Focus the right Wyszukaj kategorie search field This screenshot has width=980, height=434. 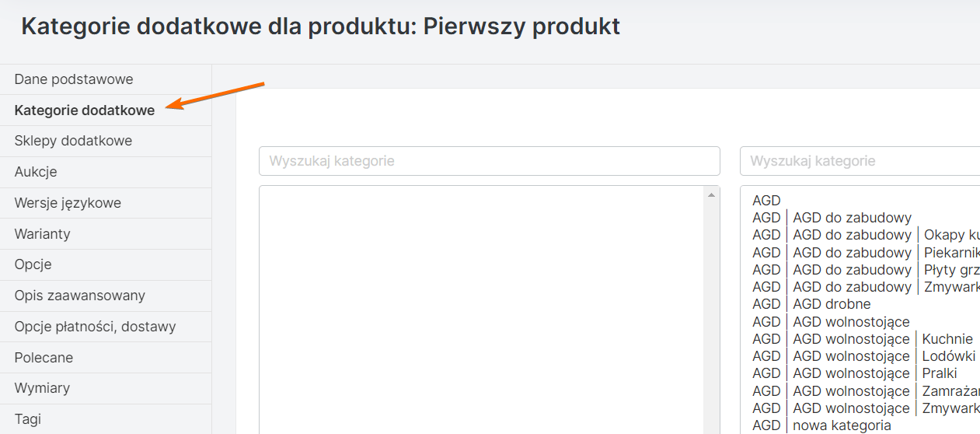pyautogui.click(x=859, y=161)
